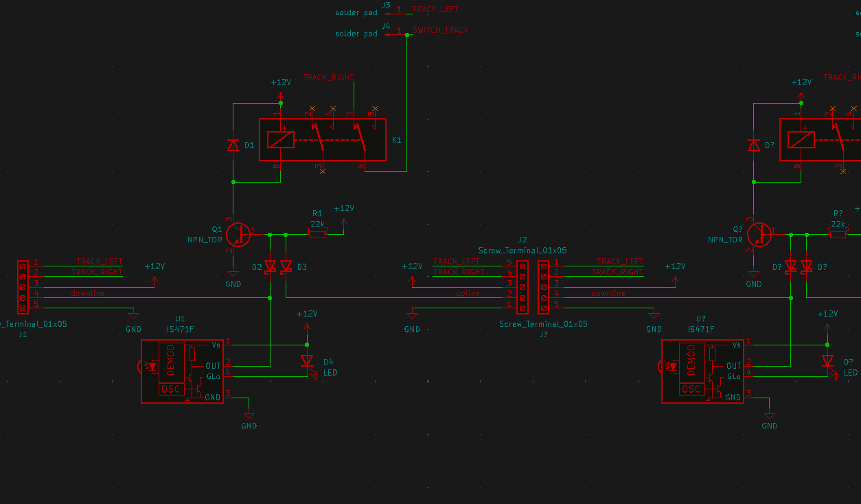Click the Q1 NPN transistor symbol
The width and height of the screenshot is (861, 504).
point(238,234)
